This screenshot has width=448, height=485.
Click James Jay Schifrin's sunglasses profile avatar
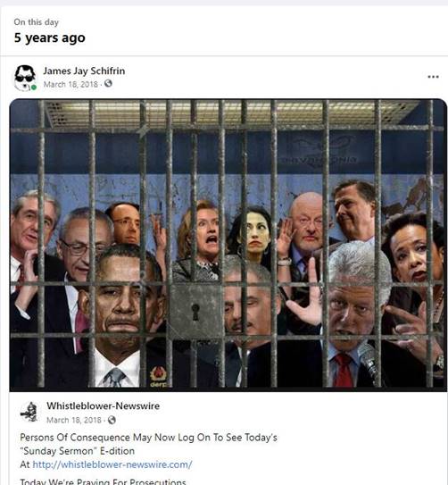(x=25, y=78)
